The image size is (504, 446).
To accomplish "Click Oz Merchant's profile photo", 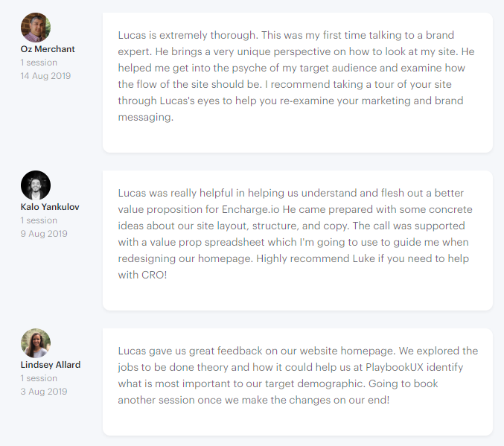I will (x=36, y=28).
